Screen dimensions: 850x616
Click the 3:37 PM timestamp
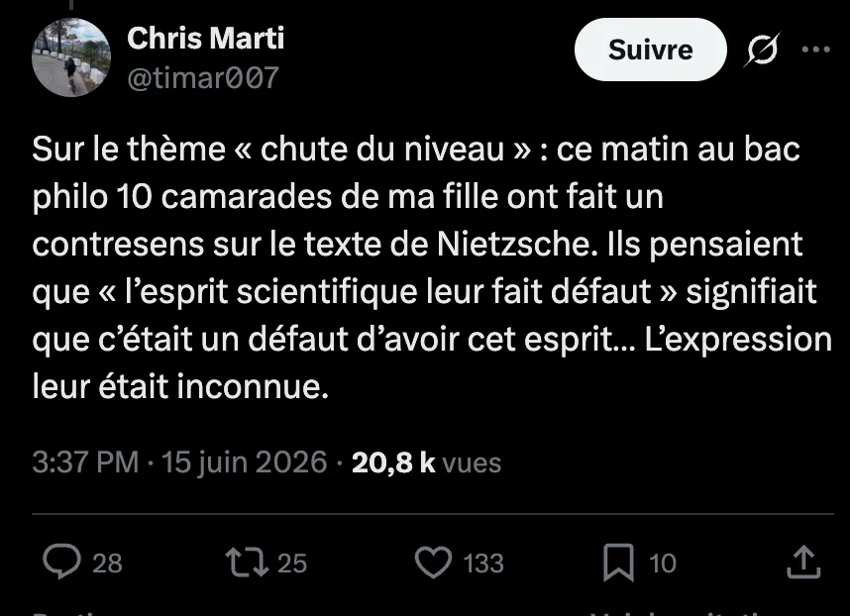85,462
